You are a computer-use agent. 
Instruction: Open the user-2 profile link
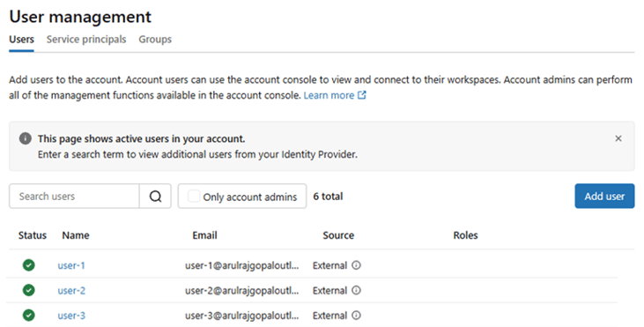(x=71, y=291)
